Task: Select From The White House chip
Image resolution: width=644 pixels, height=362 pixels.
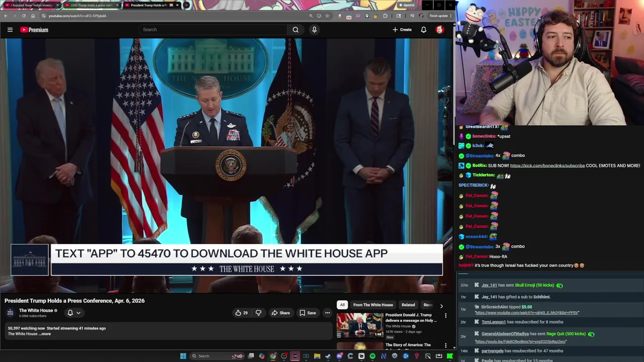Action: [x=373, y=305]
